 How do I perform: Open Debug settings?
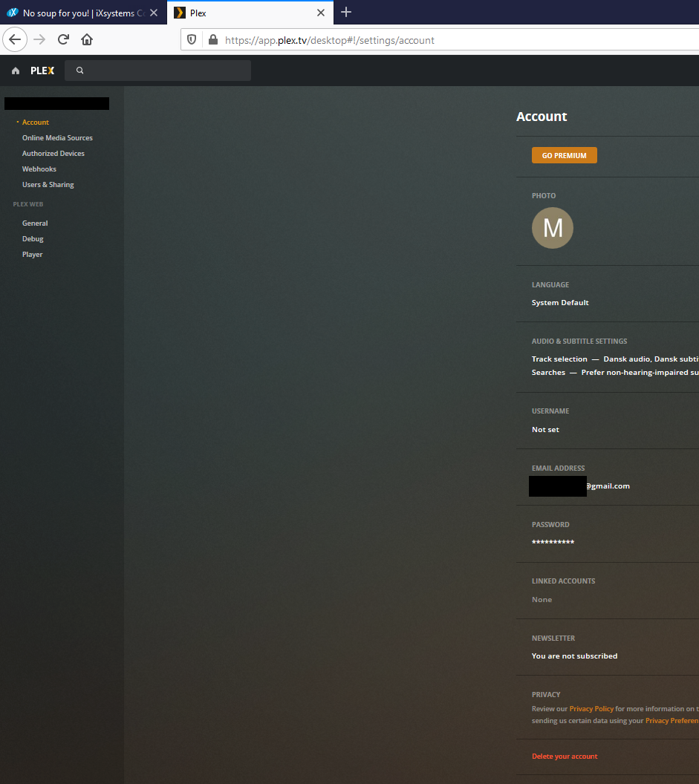[x=33, y=238]
